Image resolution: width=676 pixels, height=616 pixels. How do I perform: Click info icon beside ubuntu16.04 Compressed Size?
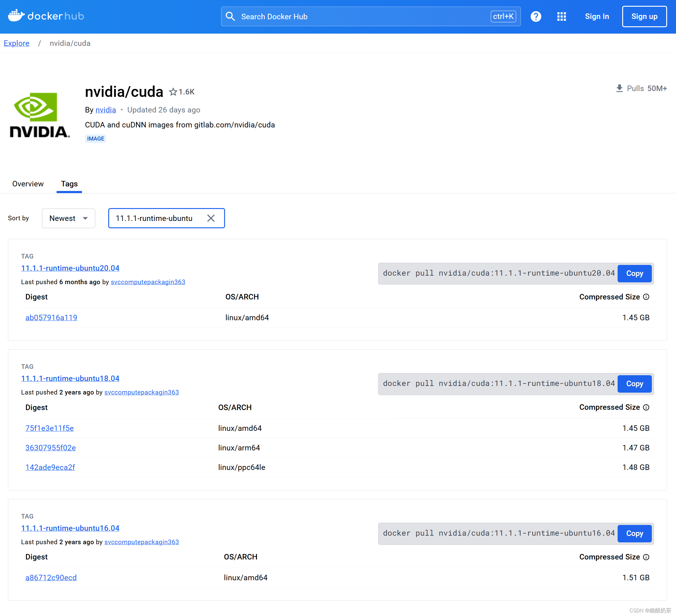(x=646, y=557)
